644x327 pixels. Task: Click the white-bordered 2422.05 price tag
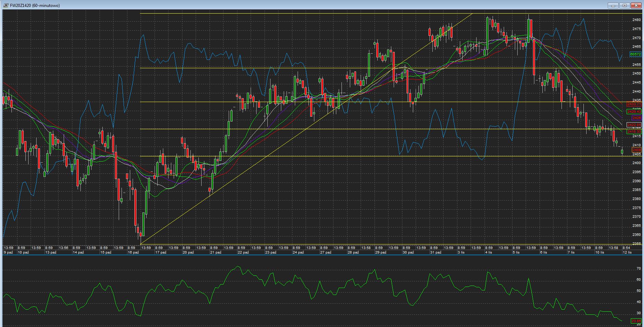[x=634, y=125]
